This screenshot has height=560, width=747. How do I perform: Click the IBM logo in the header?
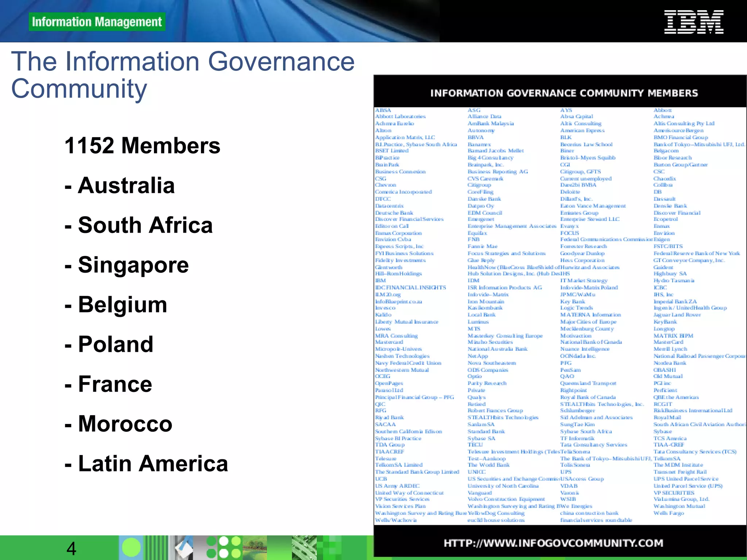[694, 22]
